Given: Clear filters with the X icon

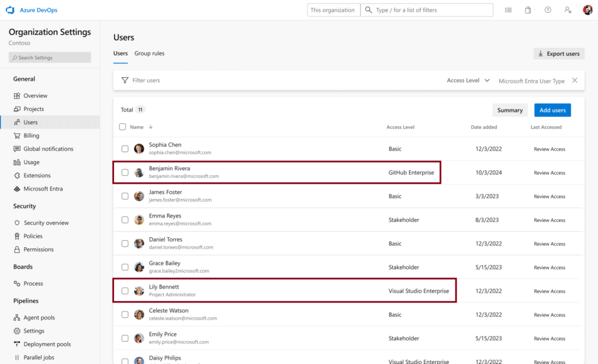Looking at the screenshot, I should click(x=575, y=81).
